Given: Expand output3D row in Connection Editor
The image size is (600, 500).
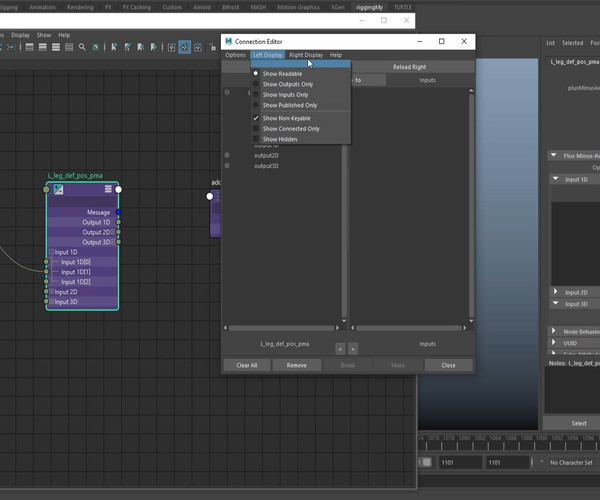Looking at the screenshot, I should pyautogui.click(x=227, y=166).
